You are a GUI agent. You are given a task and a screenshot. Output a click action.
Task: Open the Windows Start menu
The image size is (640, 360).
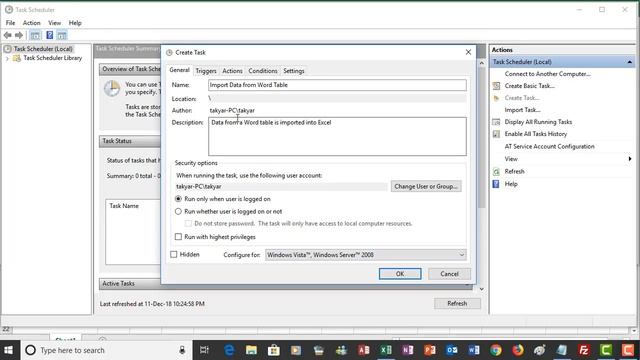9,350
